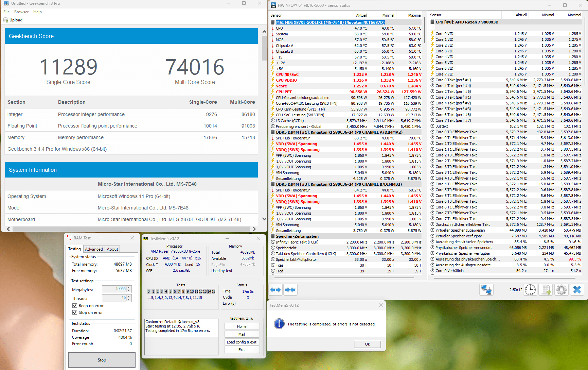Expand sensor columns with HWiNFO double-arrow outward icon

tap(275, 290)
